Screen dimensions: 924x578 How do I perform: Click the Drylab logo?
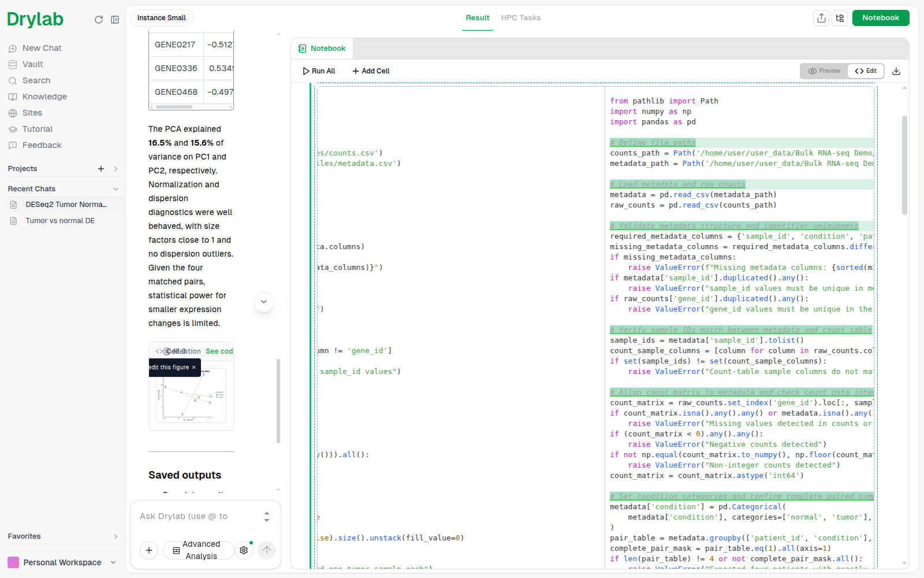(35, 19)
